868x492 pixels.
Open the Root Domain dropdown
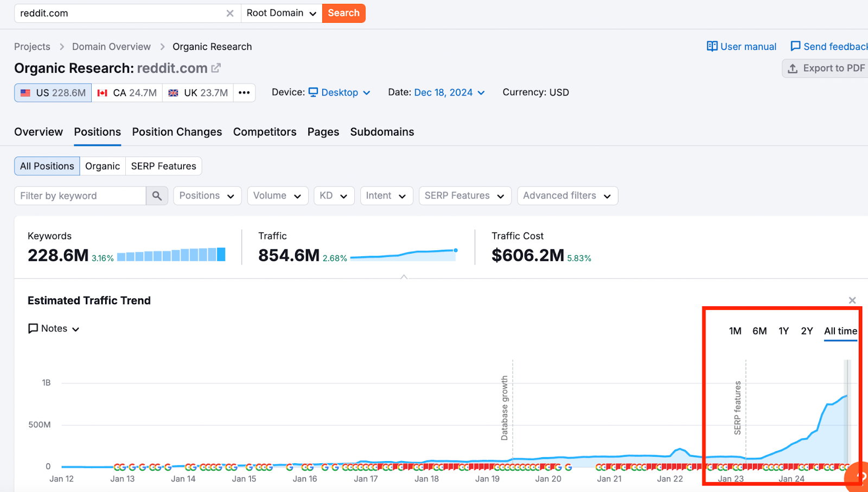(x=281, y=13)
